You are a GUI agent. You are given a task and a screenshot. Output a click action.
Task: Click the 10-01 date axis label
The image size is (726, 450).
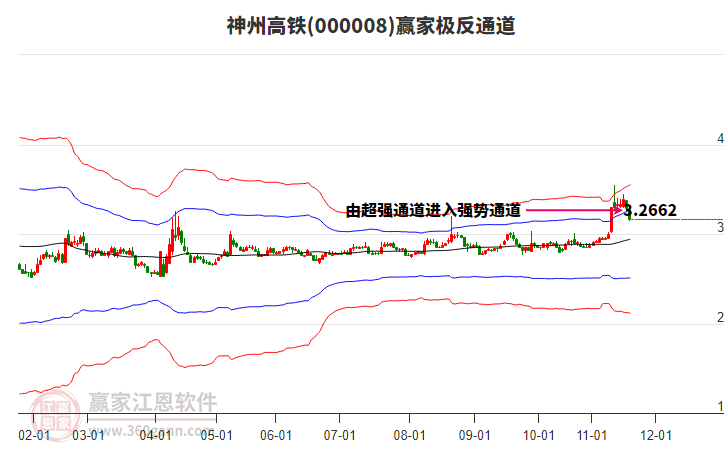(538, 436)
